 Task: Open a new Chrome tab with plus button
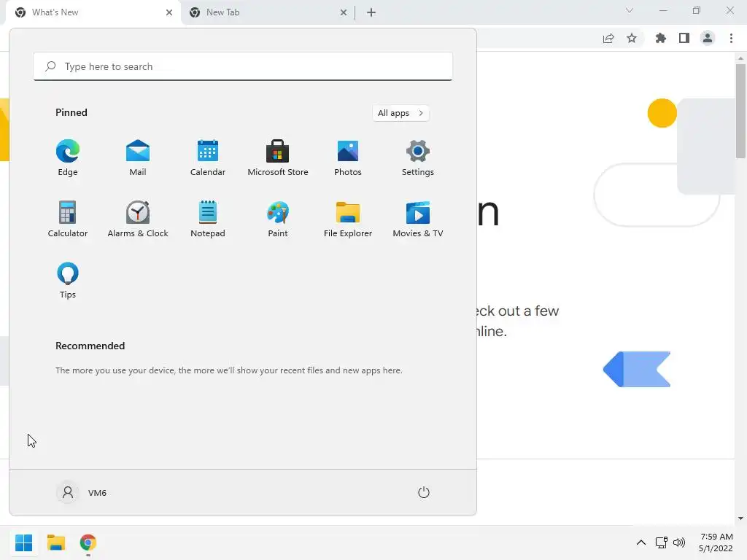coord(371,12)
